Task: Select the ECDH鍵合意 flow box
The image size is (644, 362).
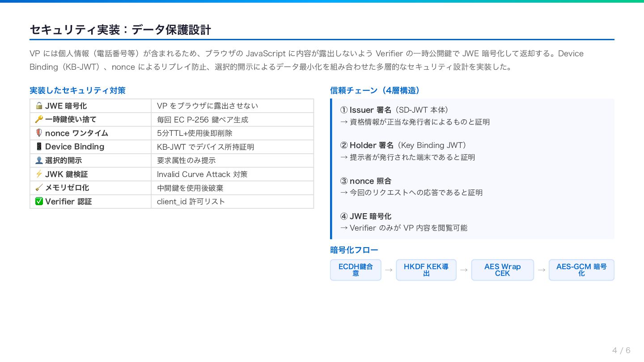Action: 356,270
